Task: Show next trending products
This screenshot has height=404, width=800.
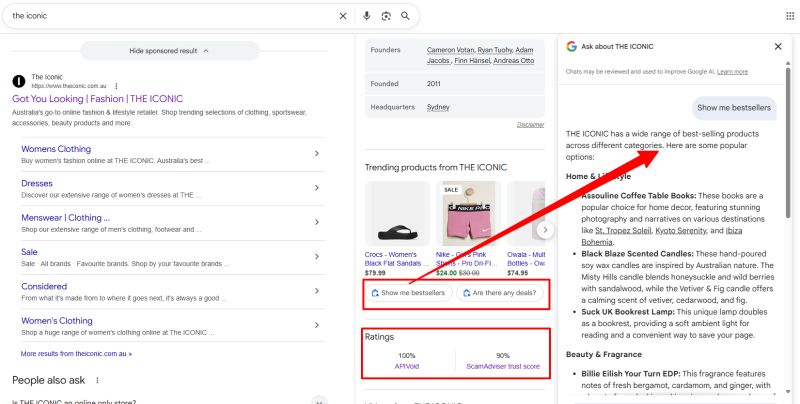Action: (545, 230)
